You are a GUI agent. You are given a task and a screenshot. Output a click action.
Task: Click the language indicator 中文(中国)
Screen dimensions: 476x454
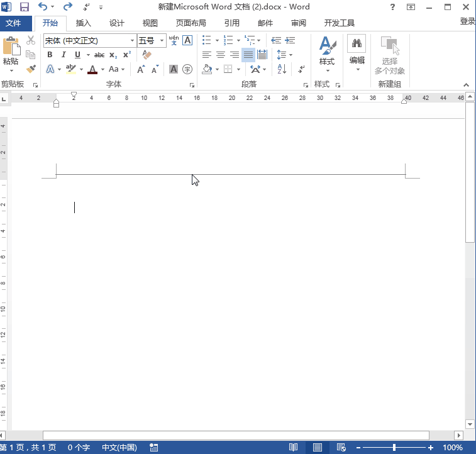coord(119,447)
